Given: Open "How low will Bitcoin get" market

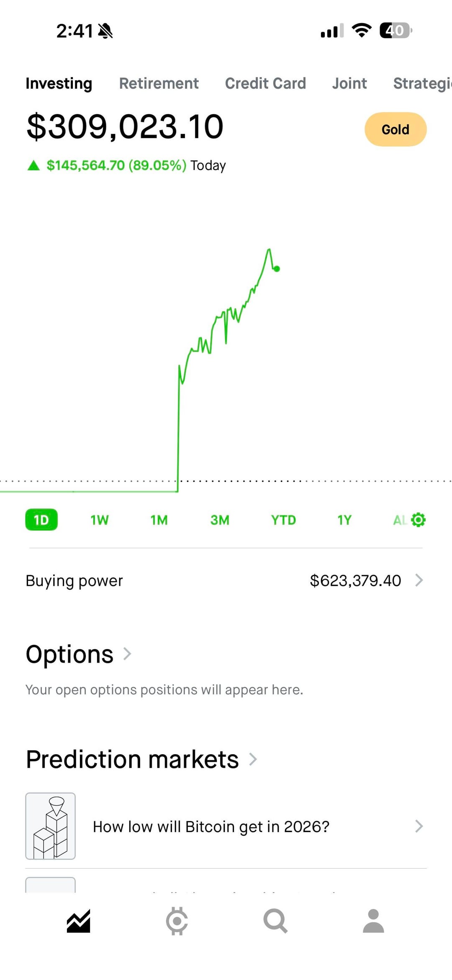Looking at the screenshot, I should point(211,827).
